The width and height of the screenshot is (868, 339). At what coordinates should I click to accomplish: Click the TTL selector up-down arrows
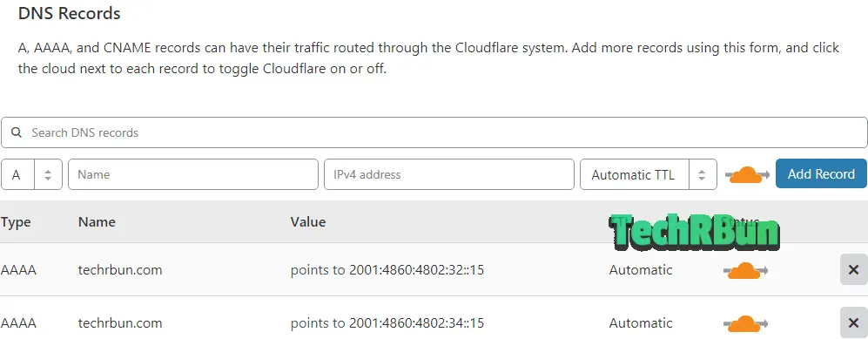pos(702,175)
